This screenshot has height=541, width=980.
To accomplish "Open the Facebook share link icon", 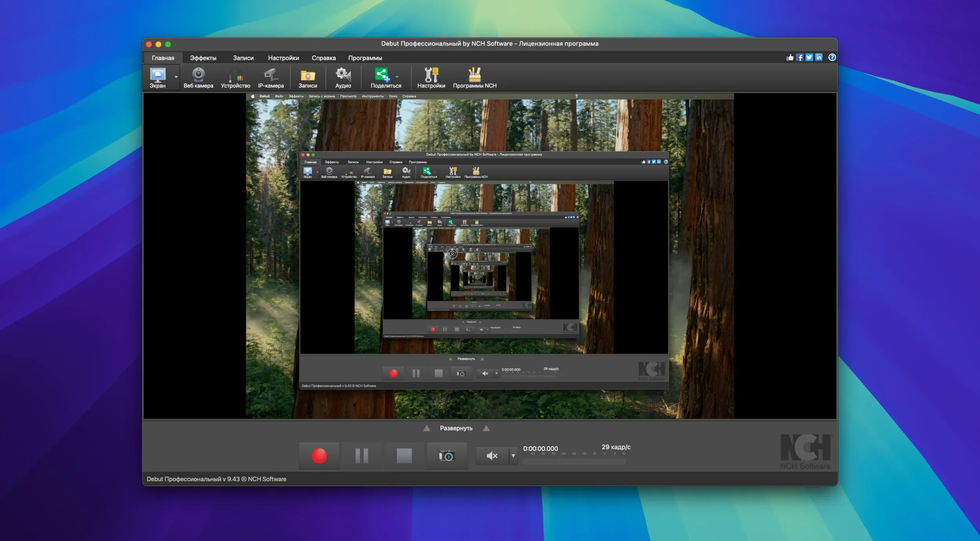I will click(x=800, y=58).
